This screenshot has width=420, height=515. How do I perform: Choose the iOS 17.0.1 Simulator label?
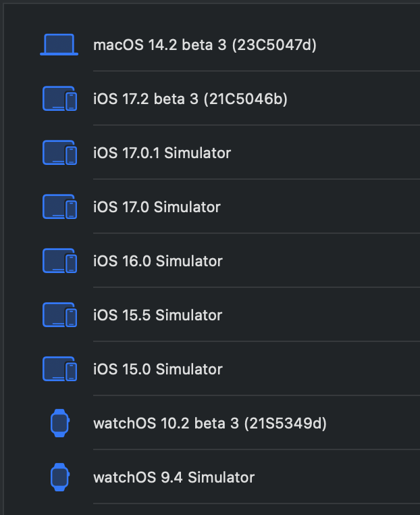(x=162, y=153)
